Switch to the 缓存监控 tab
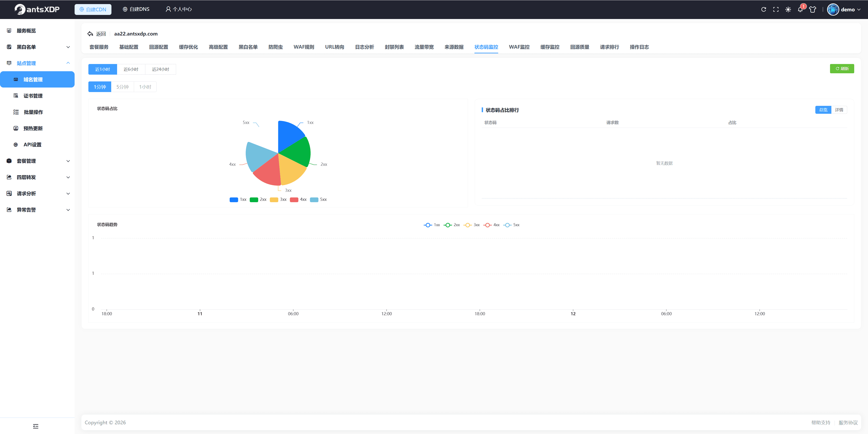The height and width of the screenshot is (434, 868). coord(550,47)
